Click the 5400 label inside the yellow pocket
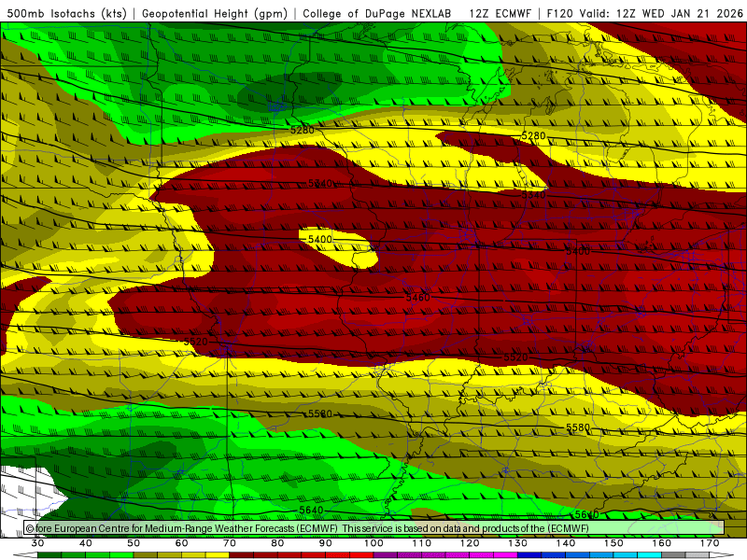The height and width of the screenshot is (560, 747). point(320,239)
